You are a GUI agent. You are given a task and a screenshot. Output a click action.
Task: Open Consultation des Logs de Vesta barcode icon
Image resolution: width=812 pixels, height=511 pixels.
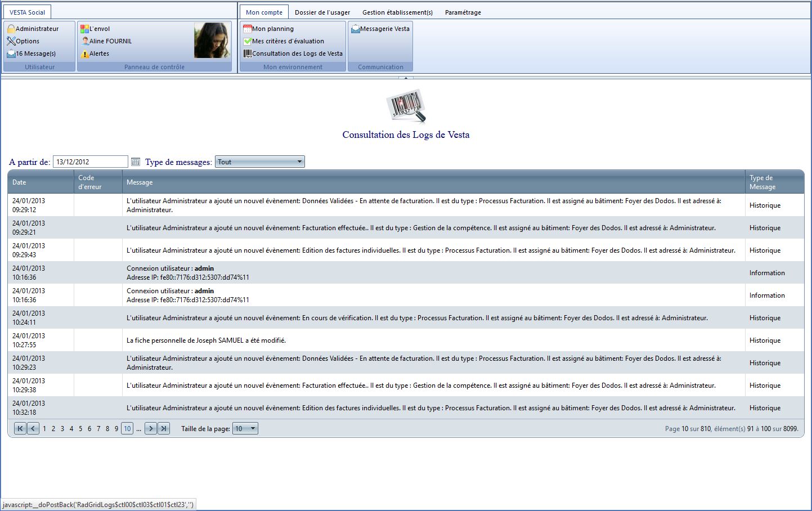(x=247, y=54)
